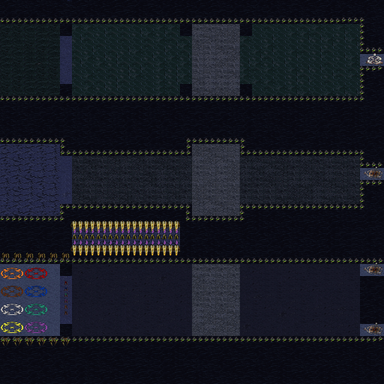This screenshot has height=384, width=384.
Task: Click the red rune circle
Action: [36, 274]
